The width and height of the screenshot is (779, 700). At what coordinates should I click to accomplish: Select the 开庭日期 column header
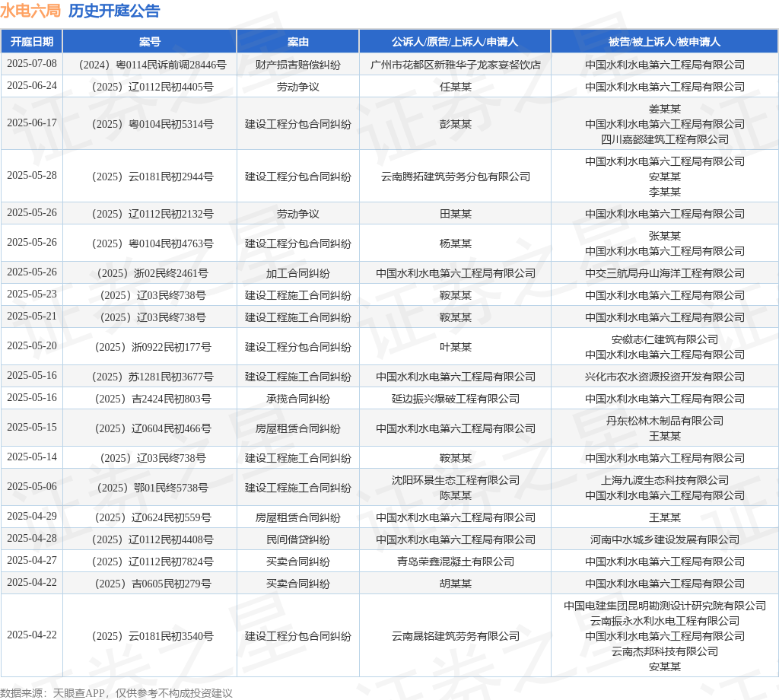click(x=32, y=42)
